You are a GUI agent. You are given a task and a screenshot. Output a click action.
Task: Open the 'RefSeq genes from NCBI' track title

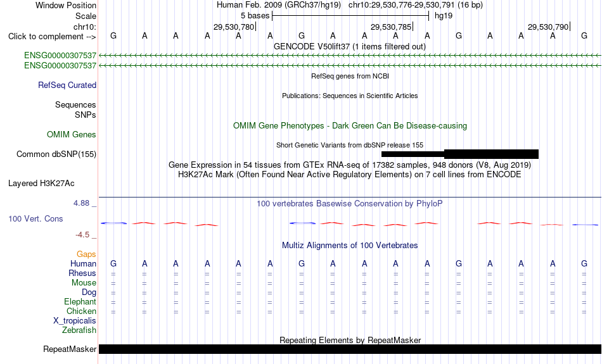pos(350,76)
